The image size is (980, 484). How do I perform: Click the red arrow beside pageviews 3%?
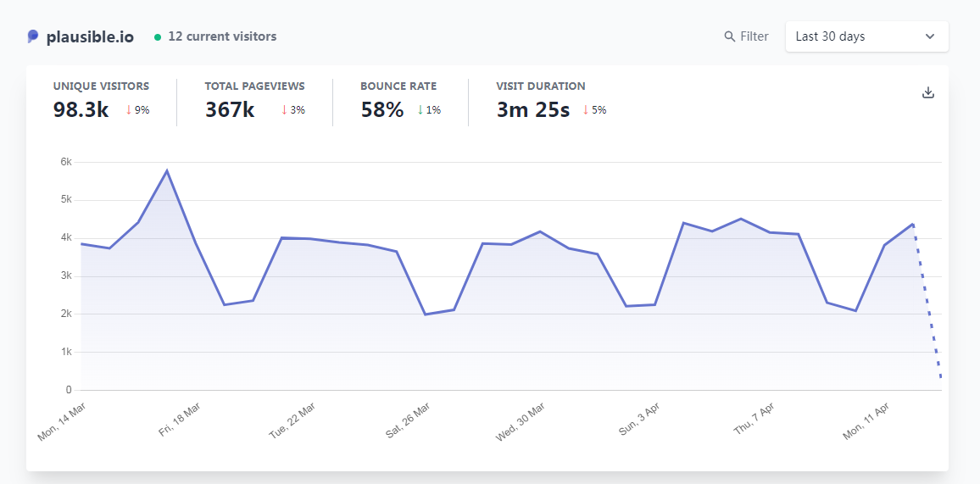(x=284, y=110)
